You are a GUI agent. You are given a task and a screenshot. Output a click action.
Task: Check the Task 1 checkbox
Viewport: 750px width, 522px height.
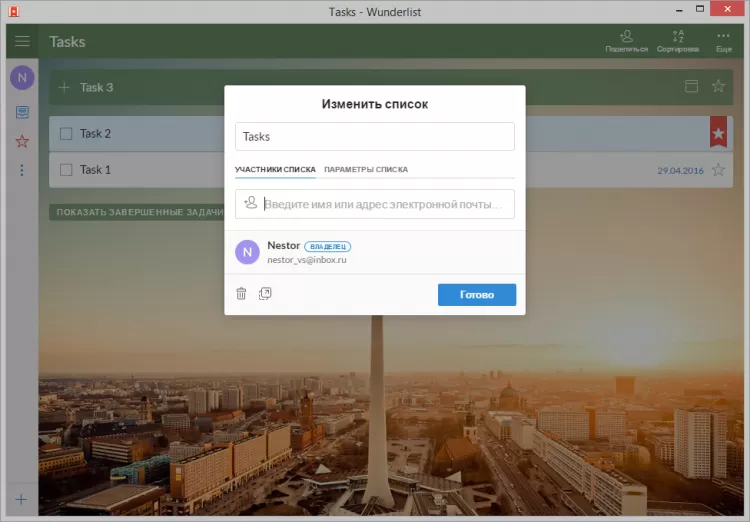[x=66, y=170]
